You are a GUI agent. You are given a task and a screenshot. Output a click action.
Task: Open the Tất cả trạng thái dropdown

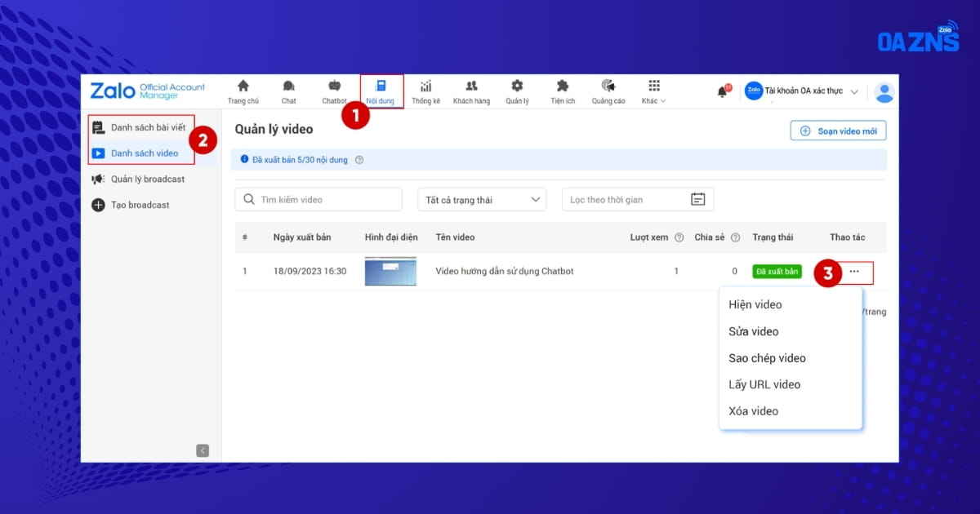[482, 199]
